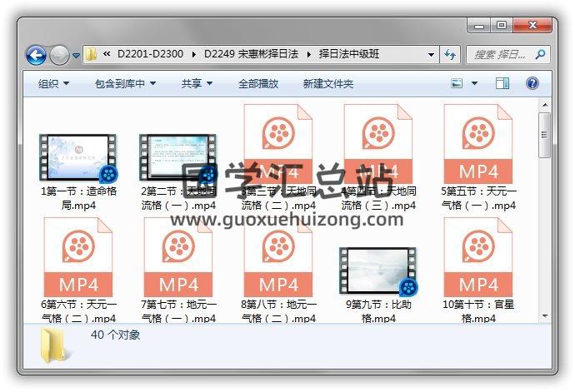The height and width of the screenshot is (392, 575).
Task: Click file name text 1第一节：造命格局.mp4
Action: pos(78,198)
